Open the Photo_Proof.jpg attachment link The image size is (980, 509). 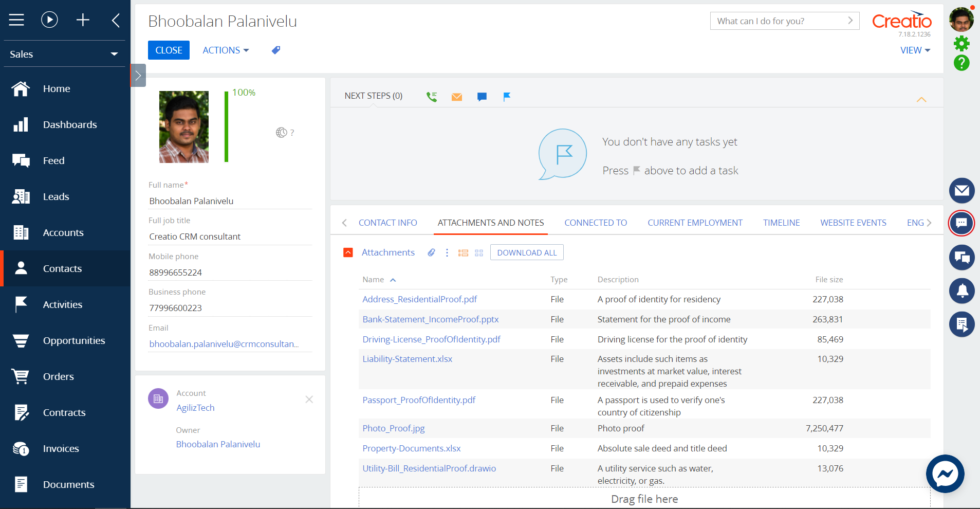pyautogui.click(x=393, y=428)
